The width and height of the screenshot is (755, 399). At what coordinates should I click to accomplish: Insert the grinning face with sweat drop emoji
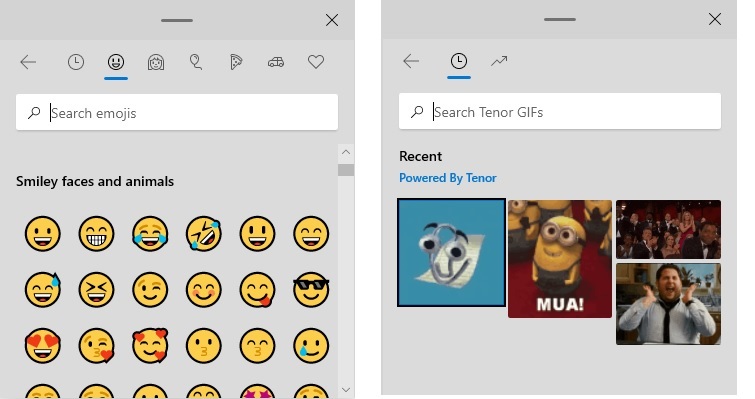coord(43,290)
